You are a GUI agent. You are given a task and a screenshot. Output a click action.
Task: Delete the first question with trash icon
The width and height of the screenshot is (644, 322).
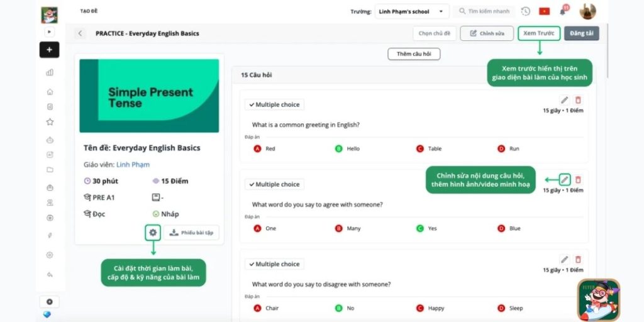pos(578,100)
